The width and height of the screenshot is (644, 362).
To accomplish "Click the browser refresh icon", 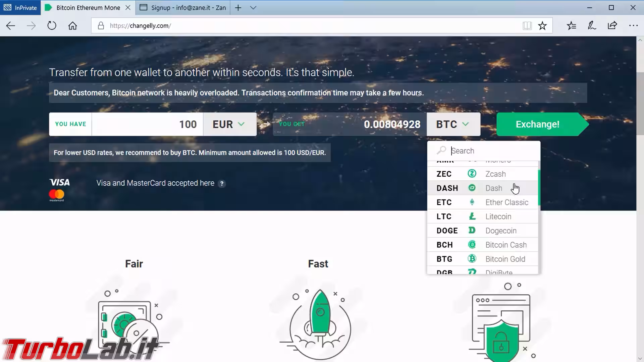I will [52, 26].
